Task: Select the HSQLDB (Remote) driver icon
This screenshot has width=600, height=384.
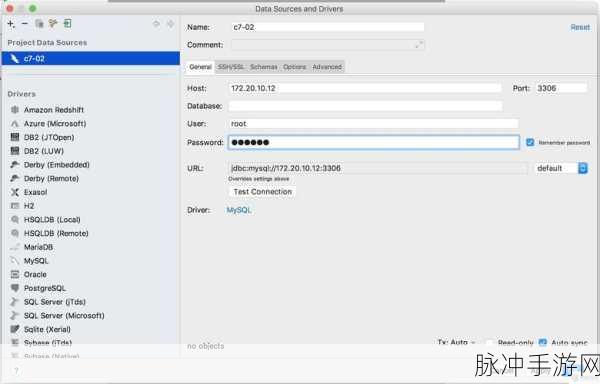Action: tap(15, 233)
